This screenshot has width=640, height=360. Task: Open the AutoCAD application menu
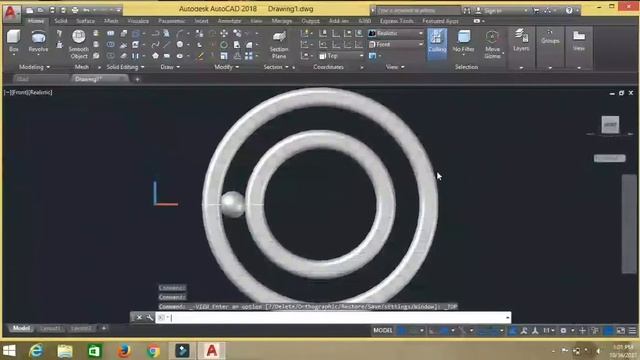click(11, 13)
